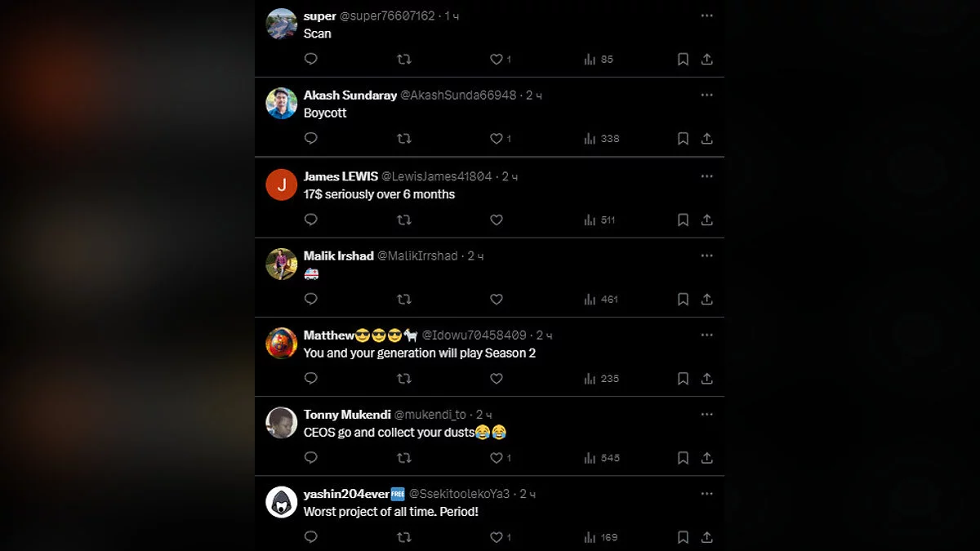Reply to Tonny Mukendi's CEOS tweet

click(310, 458)
